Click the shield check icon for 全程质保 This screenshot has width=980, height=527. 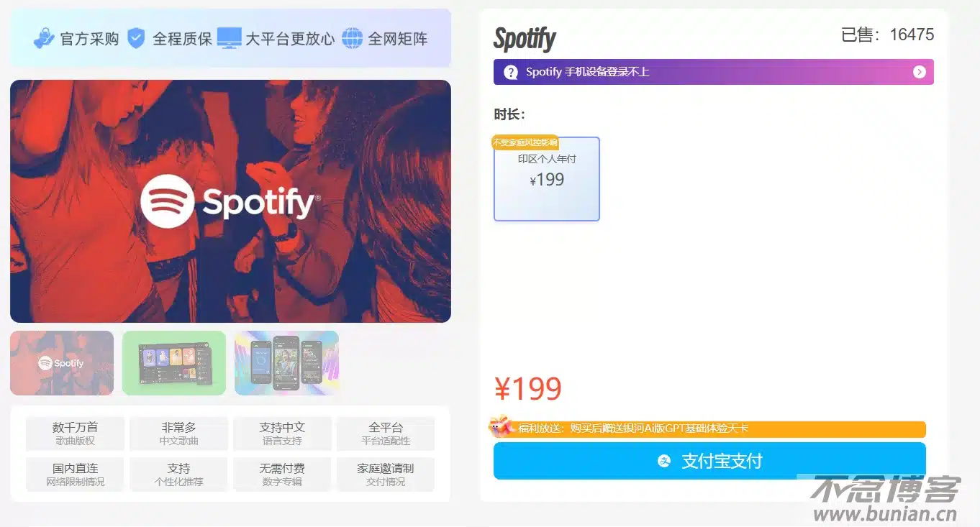point(135,38)
